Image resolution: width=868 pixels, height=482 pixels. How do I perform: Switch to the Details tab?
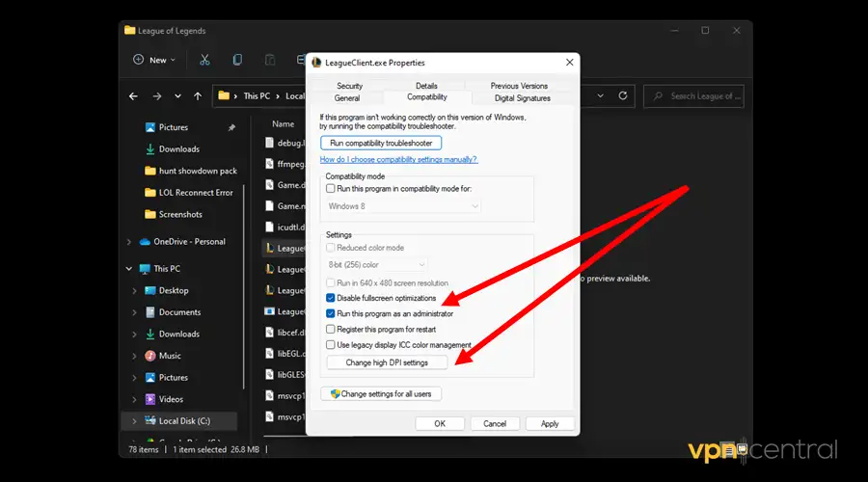point(426,86)
